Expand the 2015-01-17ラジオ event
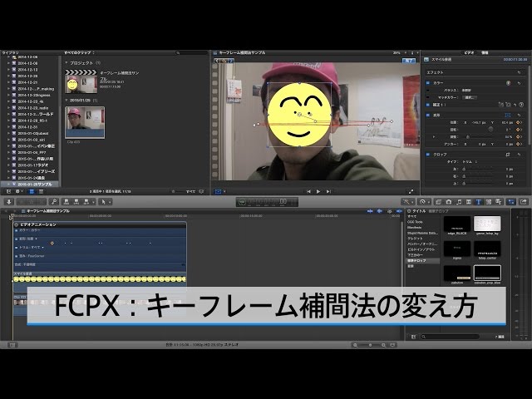The height and width of the screenshot is (399, 532). (x=9, y=165)
